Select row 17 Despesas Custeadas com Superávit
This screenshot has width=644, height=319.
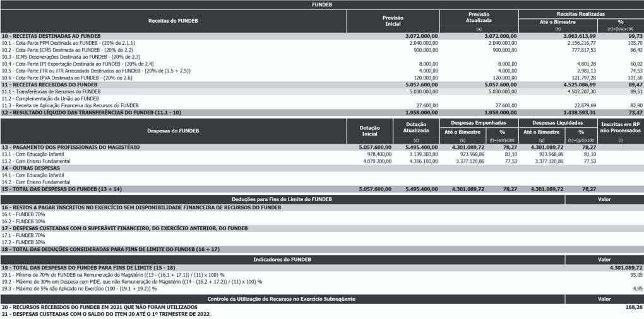coord(322,228)
